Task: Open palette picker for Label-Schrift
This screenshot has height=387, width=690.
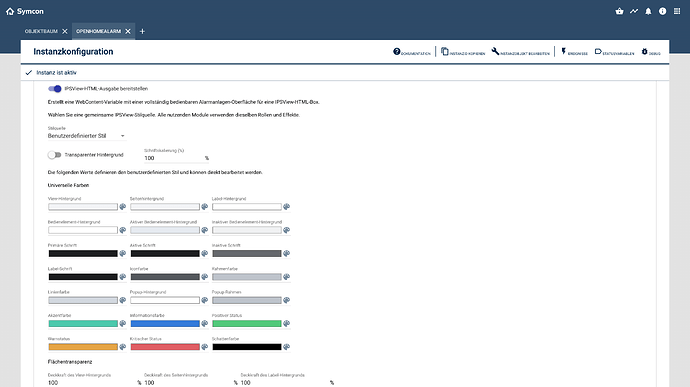Action: point(123,277)
